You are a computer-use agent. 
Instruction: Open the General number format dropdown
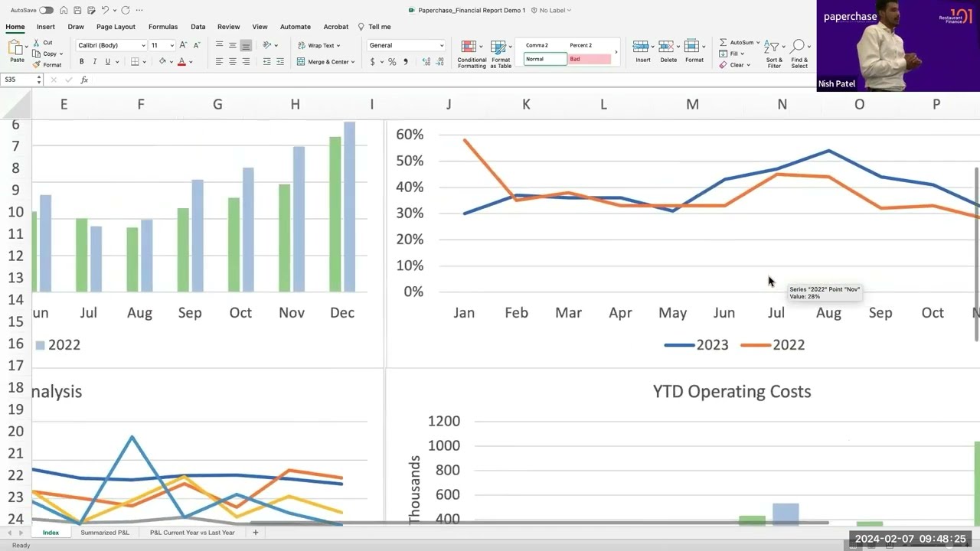[405, 45]
